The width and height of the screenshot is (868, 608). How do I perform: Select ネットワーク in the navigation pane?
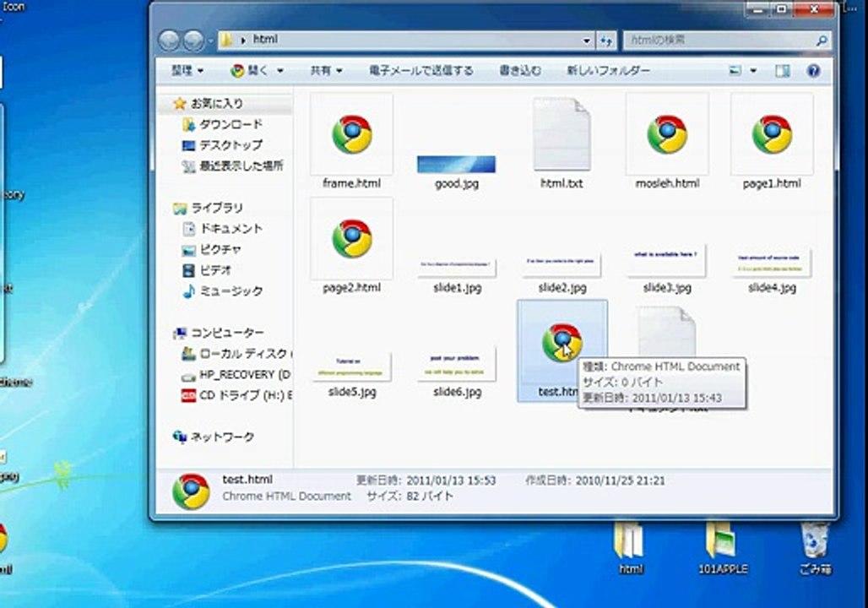pyautogui.click(x=221, y=437)
